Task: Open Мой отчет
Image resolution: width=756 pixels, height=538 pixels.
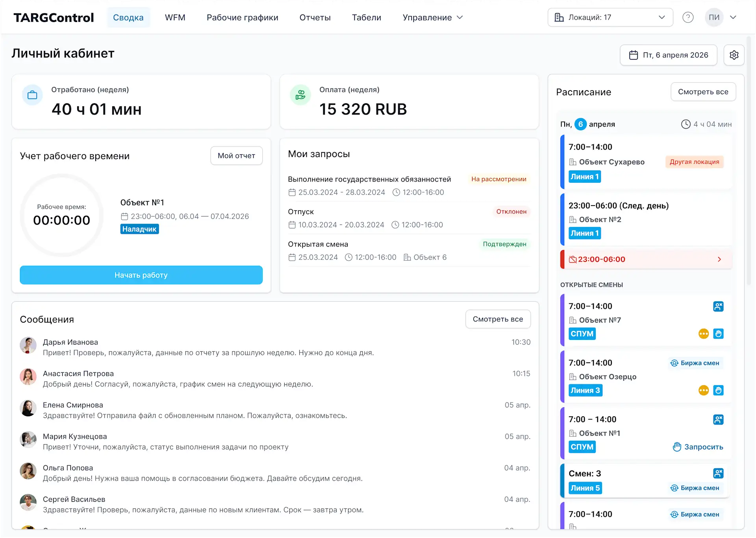Action: pyautogui.click(x=236, y=156)
